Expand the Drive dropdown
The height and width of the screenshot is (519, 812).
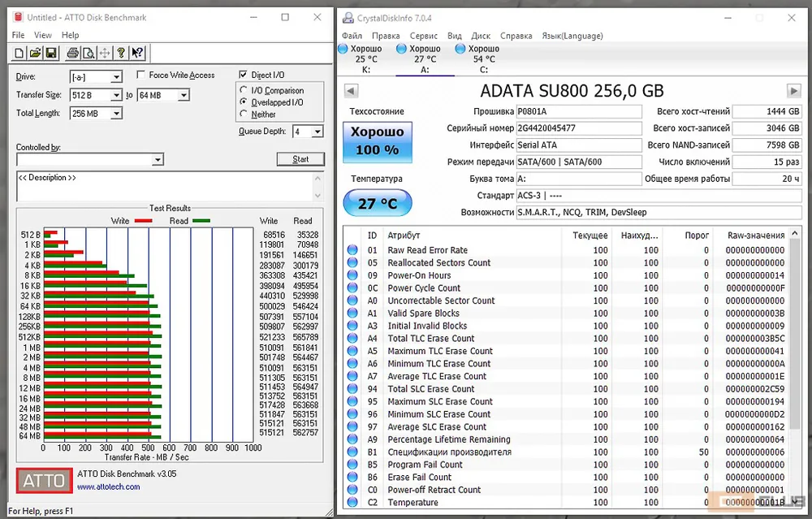coord(116,77)
